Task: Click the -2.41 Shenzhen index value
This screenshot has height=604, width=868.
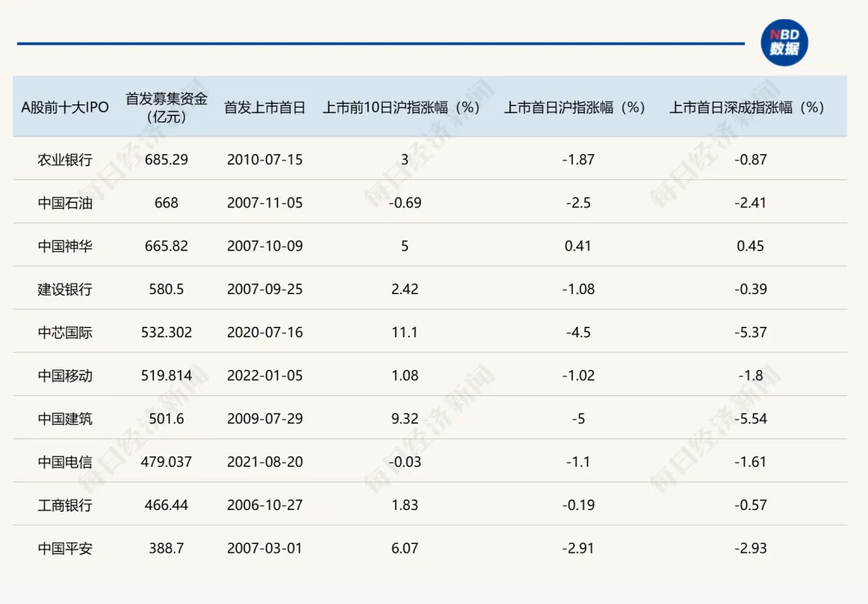Action: (x=751, y=203)
